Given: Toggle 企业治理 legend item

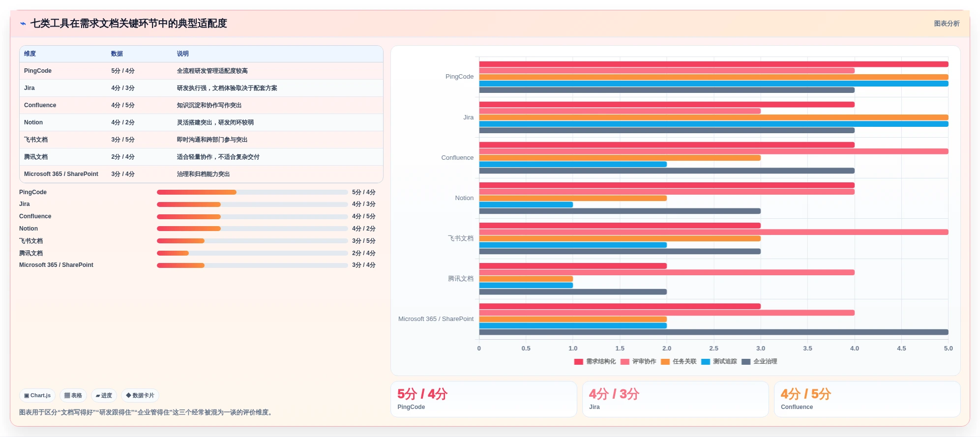Looking at the screenshot, I should (759, 362).
